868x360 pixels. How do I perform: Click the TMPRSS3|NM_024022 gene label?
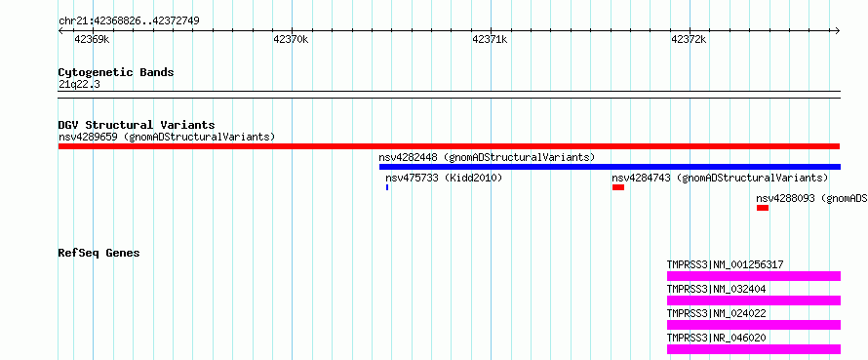pyautogui.click(x=717, y=313)
